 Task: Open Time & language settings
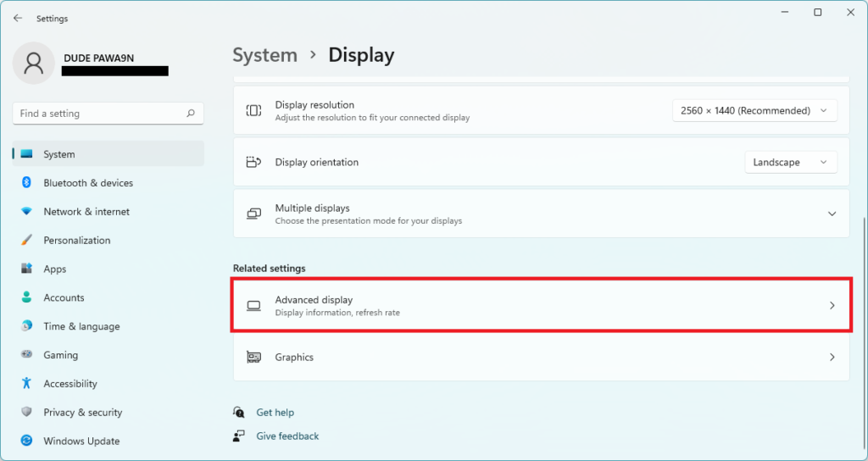pyautogui.click(x=81, y=326)
